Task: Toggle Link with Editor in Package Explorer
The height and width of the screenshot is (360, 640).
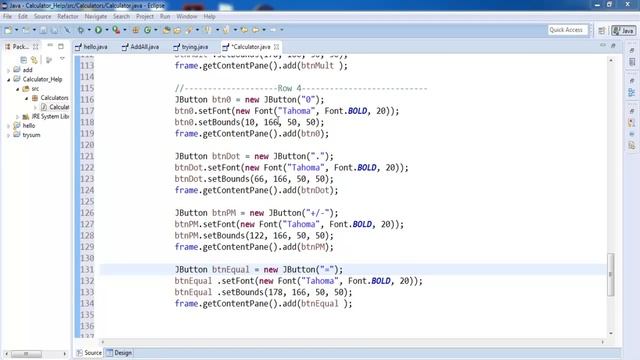Action: (x=34, y=60)
